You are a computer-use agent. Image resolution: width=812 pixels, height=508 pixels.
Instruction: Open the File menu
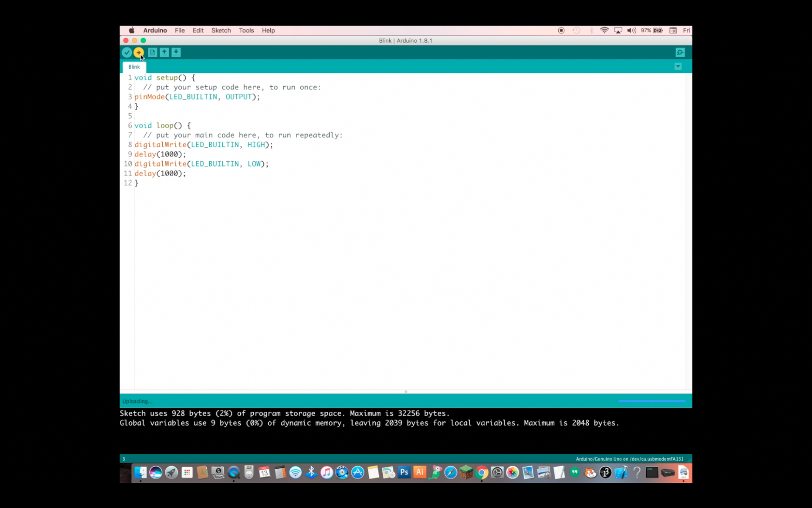[180, 30]
